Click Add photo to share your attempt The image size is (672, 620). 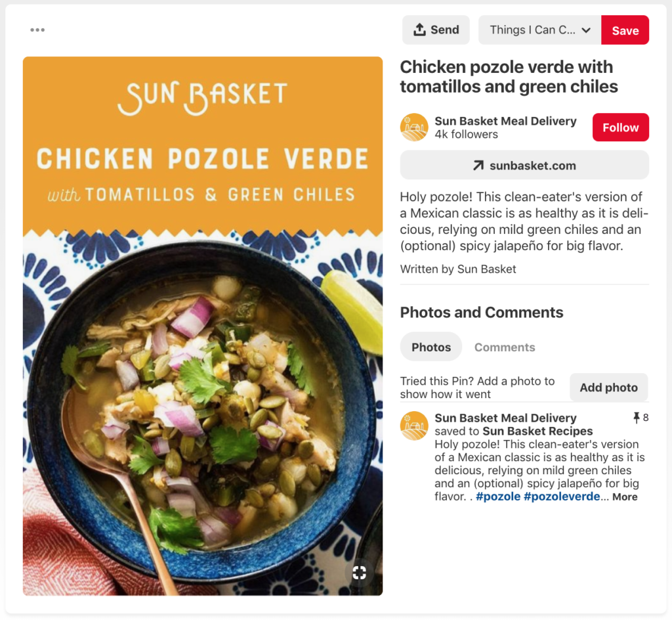coord(608,387)
